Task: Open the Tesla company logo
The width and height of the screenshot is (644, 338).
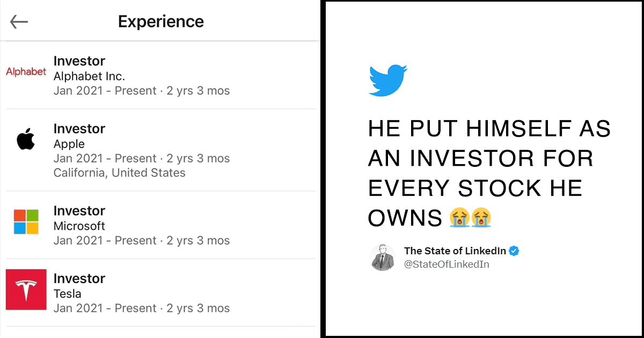Action: [25, 290]
